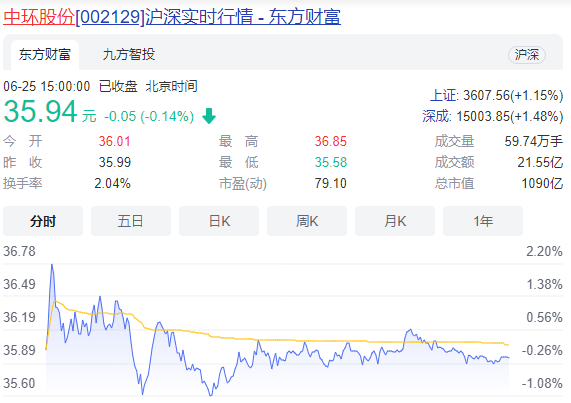Viewport: 571px width, 403px height.
Task: Click the 2.20% percentage axis label
Action: (544, 251)
